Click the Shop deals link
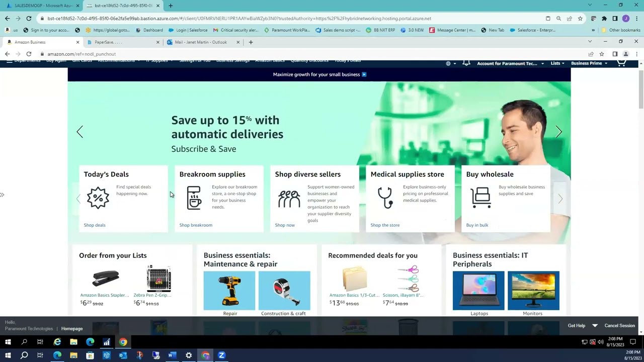This screenshot has height=362, width=644. 95,225
